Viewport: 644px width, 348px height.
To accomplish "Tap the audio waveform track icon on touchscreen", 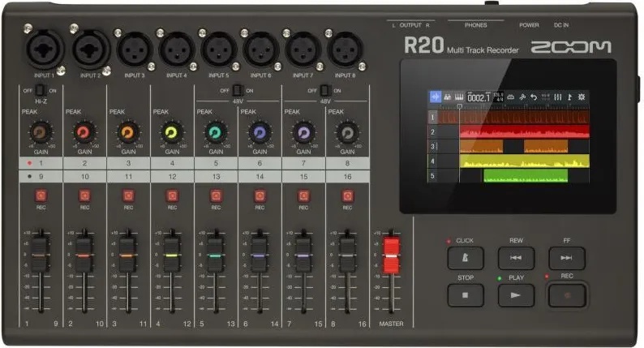I will point(436,97).
